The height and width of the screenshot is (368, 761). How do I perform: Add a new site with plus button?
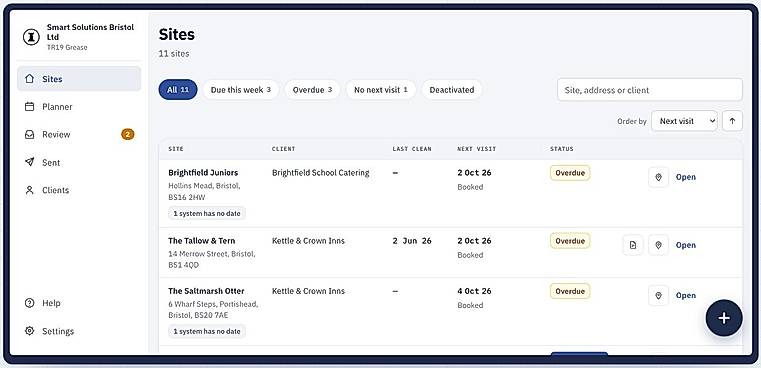click(x=724, y=318)
